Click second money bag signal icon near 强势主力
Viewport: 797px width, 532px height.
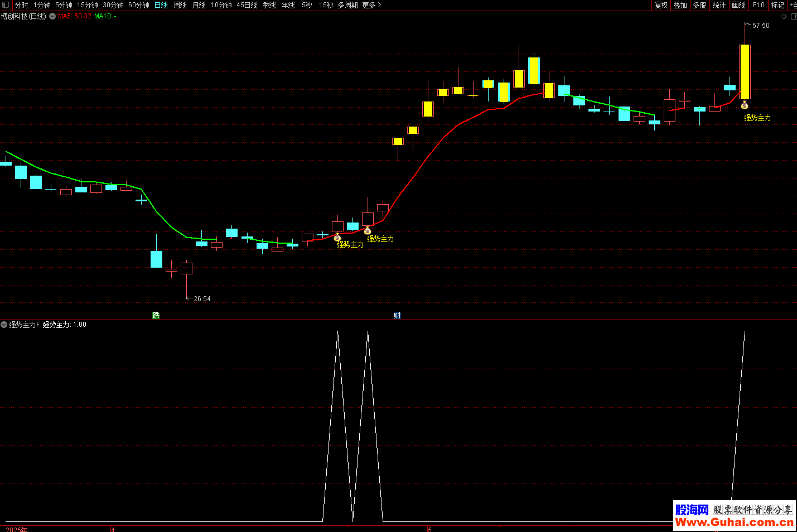pos(368,230)
